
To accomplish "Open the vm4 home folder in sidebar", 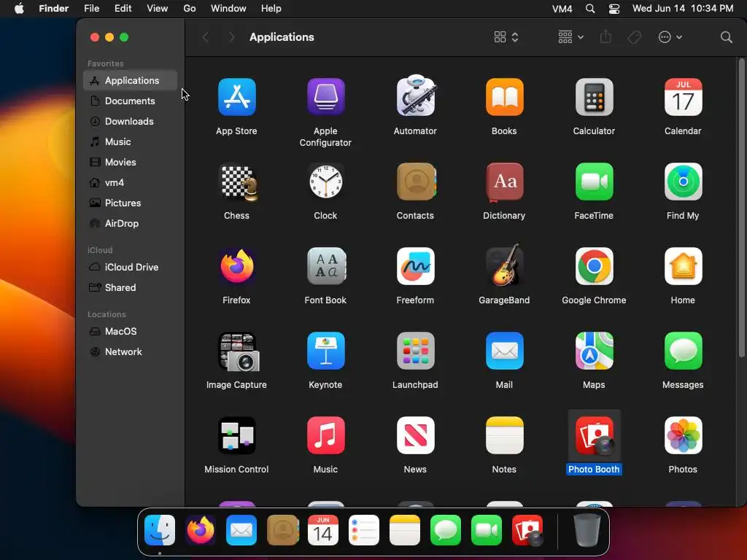I will point(130,183).
